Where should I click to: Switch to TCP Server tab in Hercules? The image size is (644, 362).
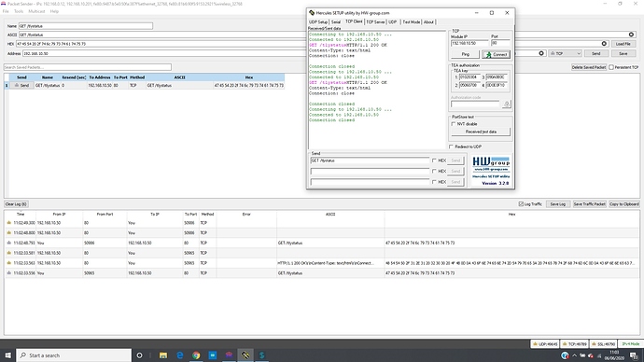[375, 22]
